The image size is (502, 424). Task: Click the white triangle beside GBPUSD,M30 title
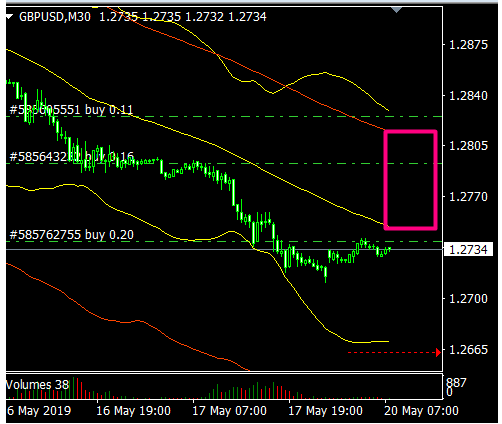tap(9, 16)
